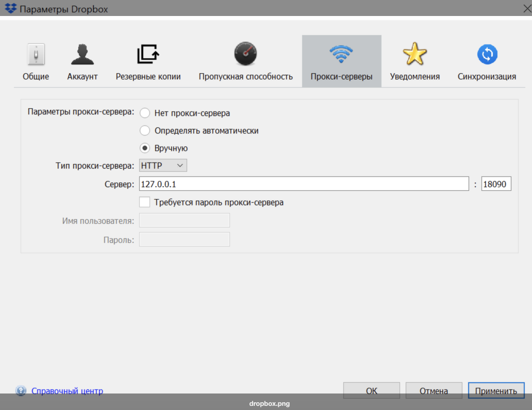This screenshot has width=532, height=410.
Task: Enable Требуется пароль прокси-сервера checkbox
Action: click(x=145, y=202)
